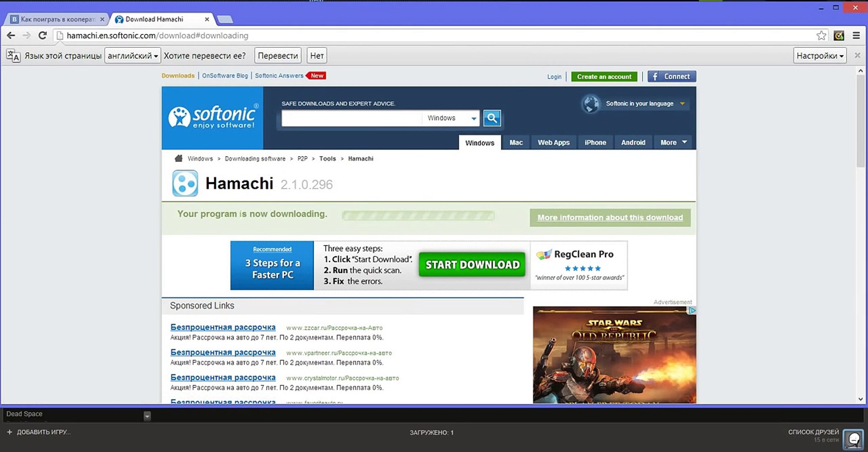Viewport: 868px width, 452px height.
Task: Select the Web Apps tab
Action: pos(553,143)
